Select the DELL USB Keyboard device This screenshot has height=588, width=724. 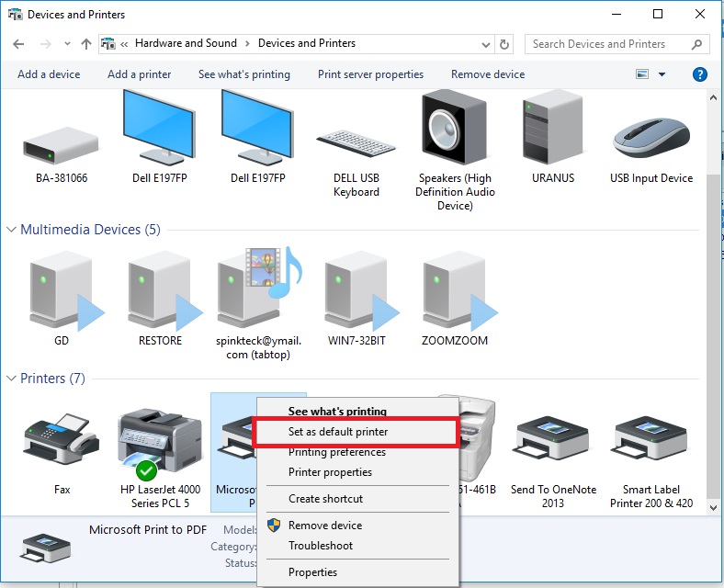[x=356, y=144]
